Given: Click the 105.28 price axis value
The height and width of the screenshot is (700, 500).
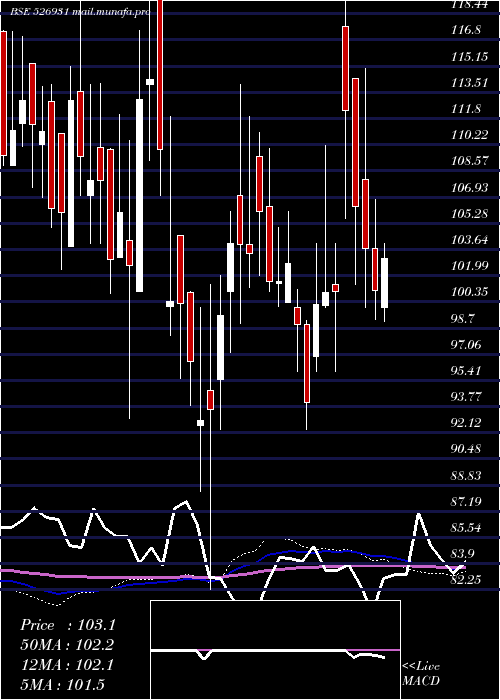Looking at the screenshot, I should point(470,213).
